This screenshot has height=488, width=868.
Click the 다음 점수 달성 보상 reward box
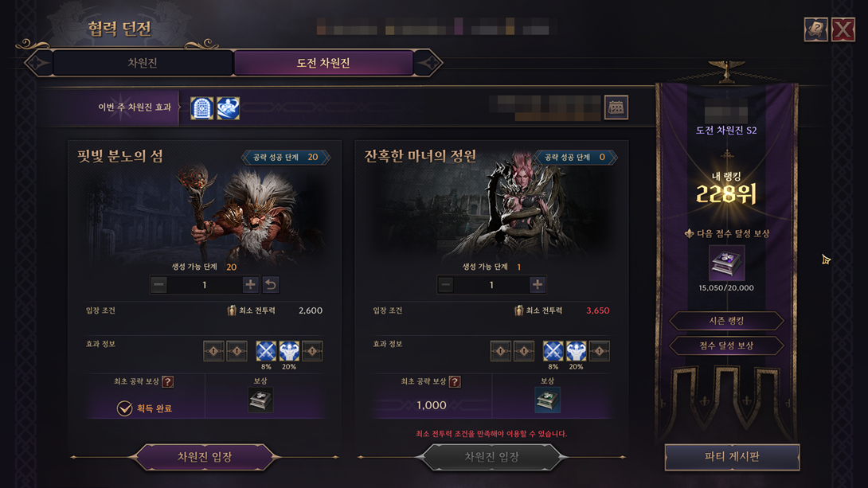[726, 264]
